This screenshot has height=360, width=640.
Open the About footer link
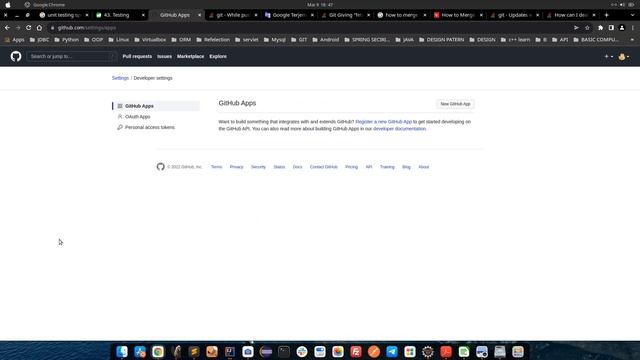[424, 167]
